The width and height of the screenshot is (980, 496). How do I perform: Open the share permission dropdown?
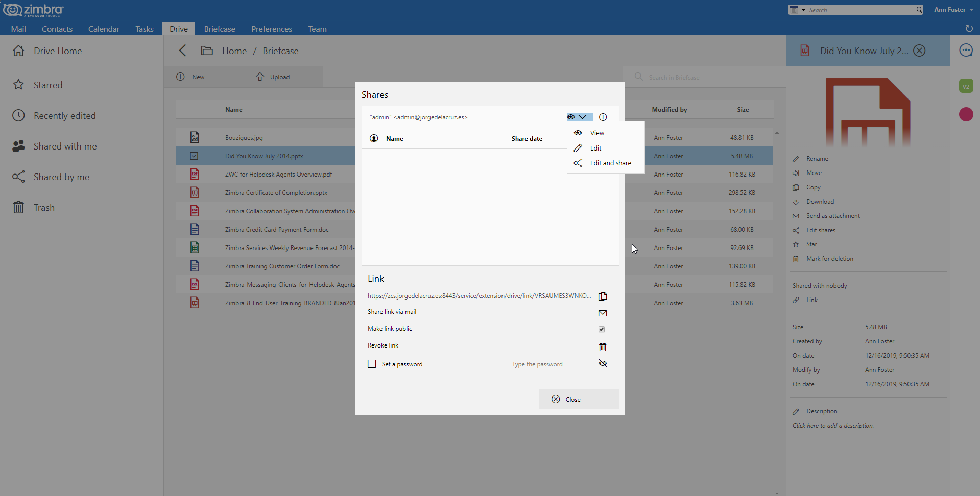(580, 117)
